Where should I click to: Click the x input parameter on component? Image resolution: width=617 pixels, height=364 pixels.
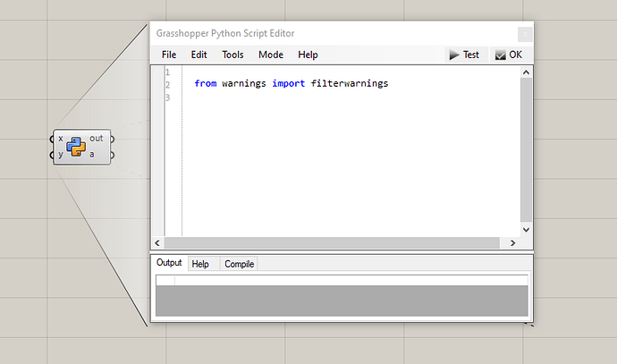(x=61, y=139)
